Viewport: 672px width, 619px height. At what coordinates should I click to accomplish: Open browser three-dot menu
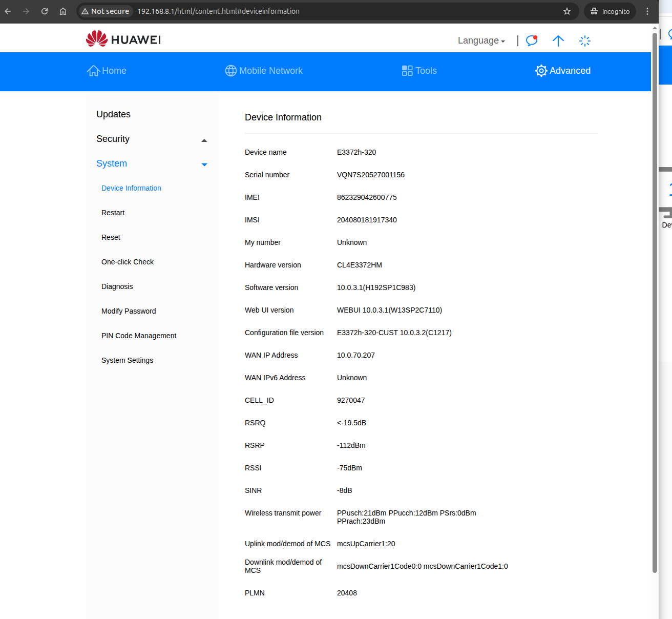647,11
